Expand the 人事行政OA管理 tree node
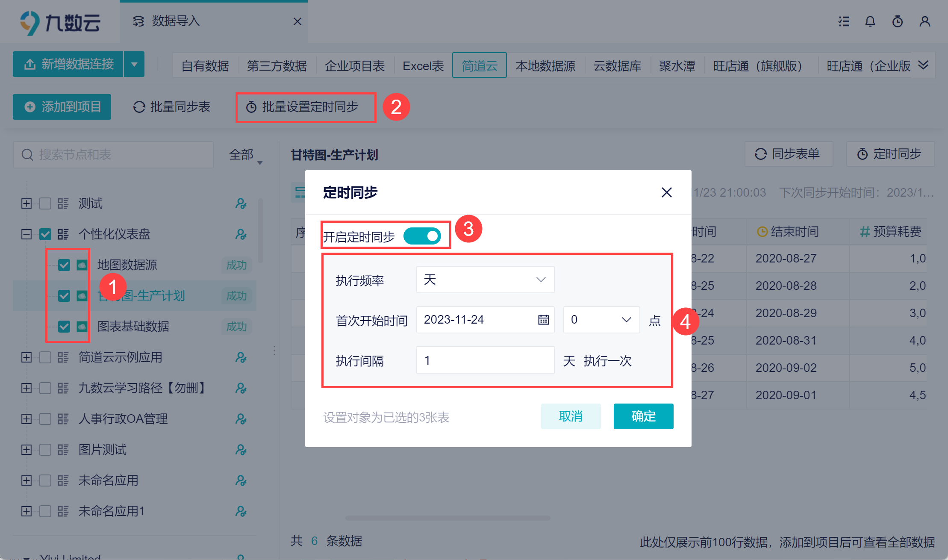 tap(26, 419)
